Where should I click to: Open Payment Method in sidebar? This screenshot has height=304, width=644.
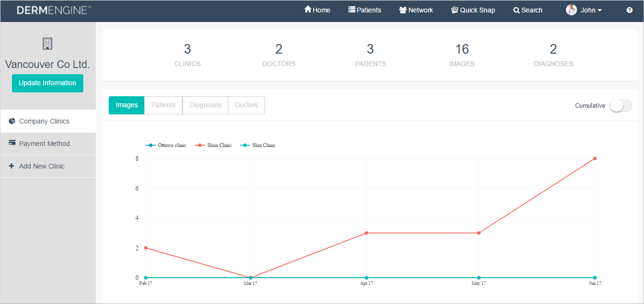pyautogui.click(x=44, y=144)
